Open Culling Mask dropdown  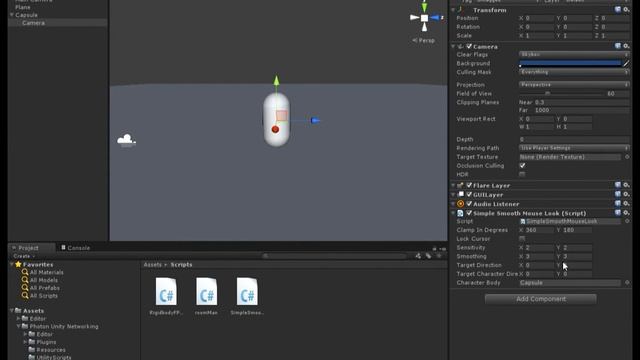pos(574,72)
